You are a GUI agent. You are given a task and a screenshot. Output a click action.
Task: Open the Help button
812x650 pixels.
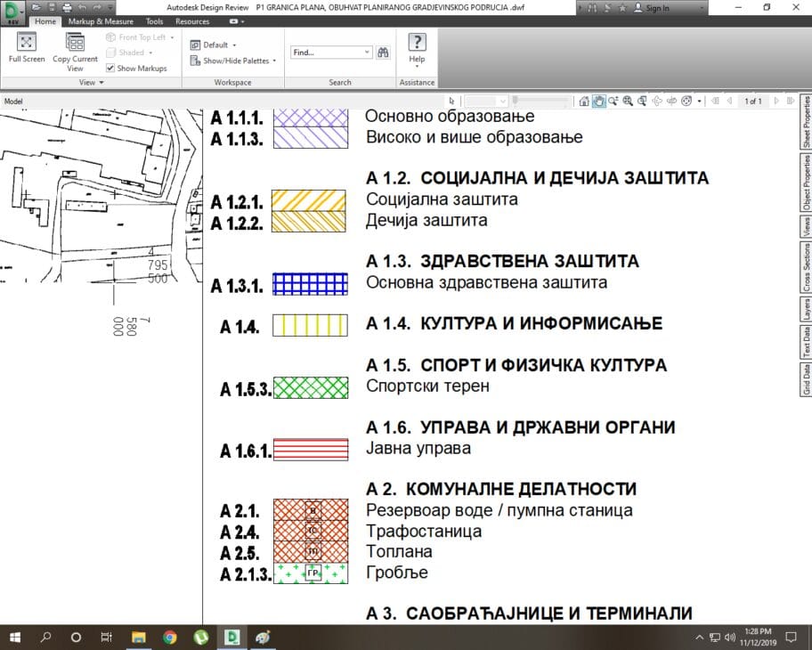click(x=417, y=49)
